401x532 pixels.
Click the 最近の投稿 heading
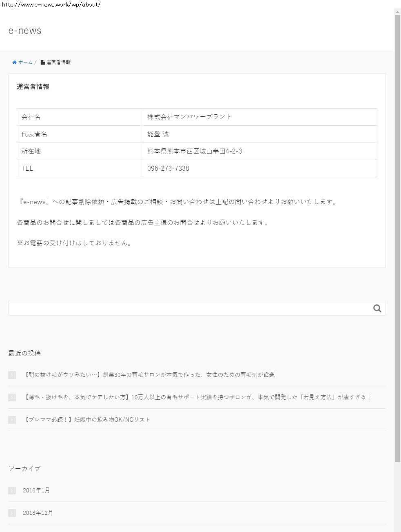click(24, 353)
